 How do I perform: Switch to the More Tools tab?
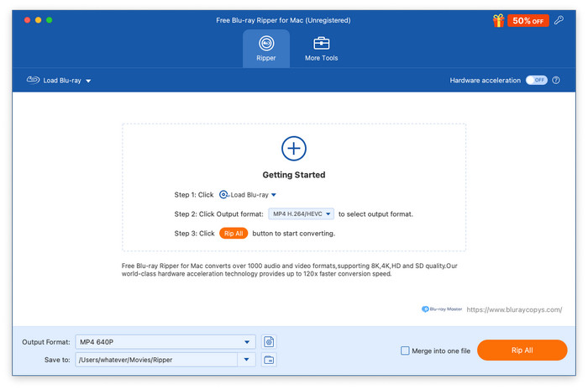coord(322,48)
